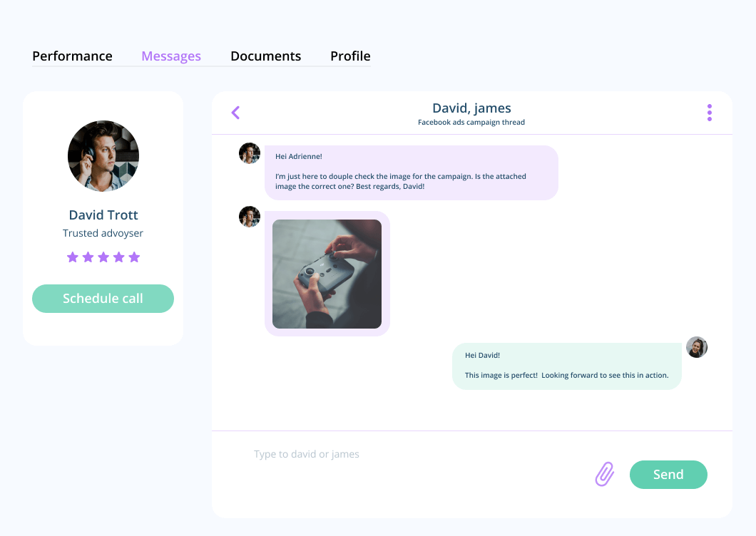Click David's avatar beside the image message
This screenshot has height=536, width=756.
[x=250, y=217]
